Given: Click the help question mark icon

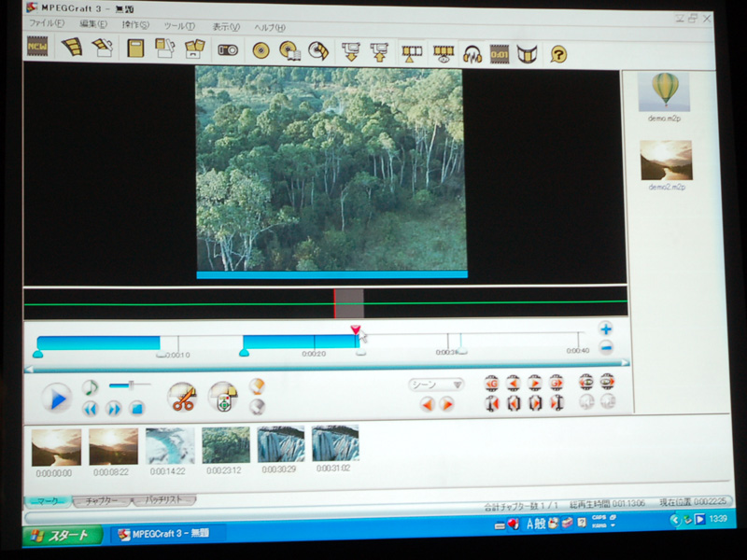Looking at the screenshot, I should point(558,53).
